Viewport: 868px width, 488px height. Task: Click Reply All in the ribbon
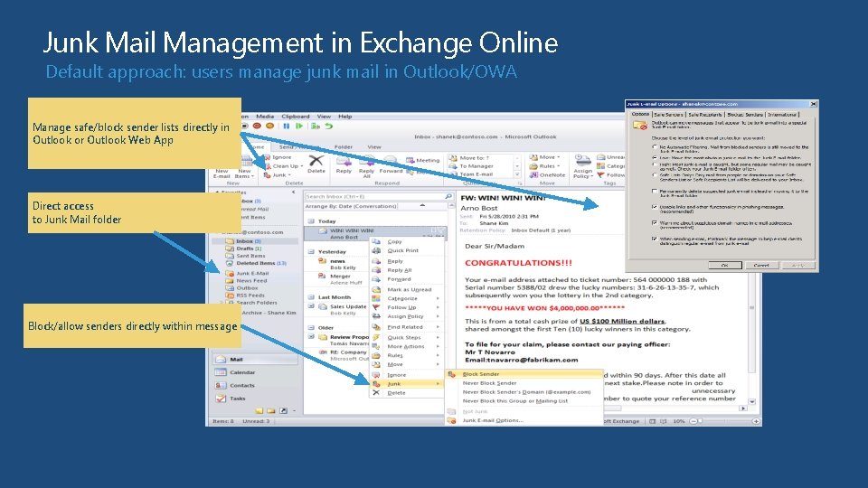(x=366, y=167)
